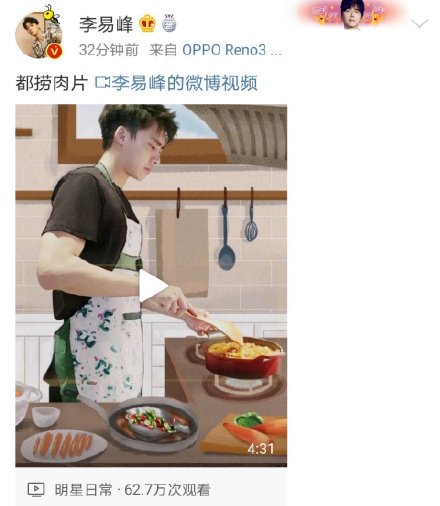Tap the bee decoration on the avatar
The image size is (440, 506).
[x=52, y=14]
